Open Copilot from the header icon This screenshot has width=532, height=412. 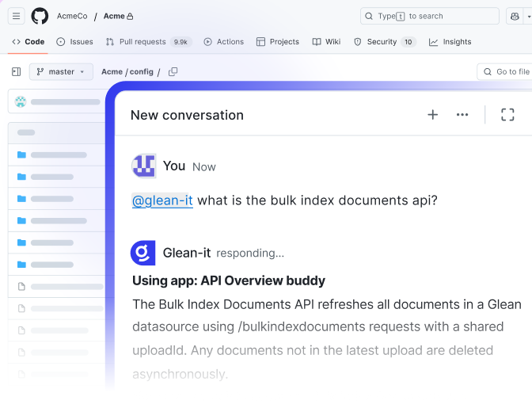(x=515, y=16)
